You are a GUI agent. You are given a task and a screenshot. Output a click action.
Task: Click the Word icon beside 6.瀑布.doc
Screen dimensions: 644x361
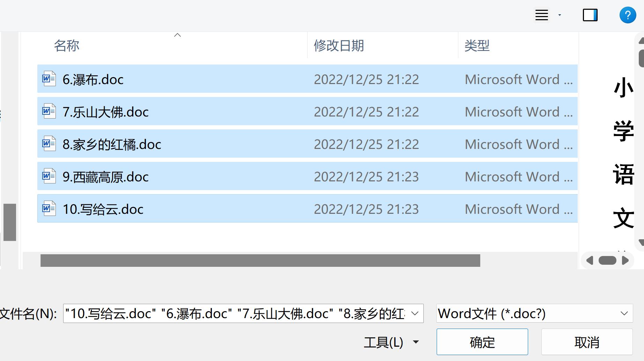pos(49,79)
